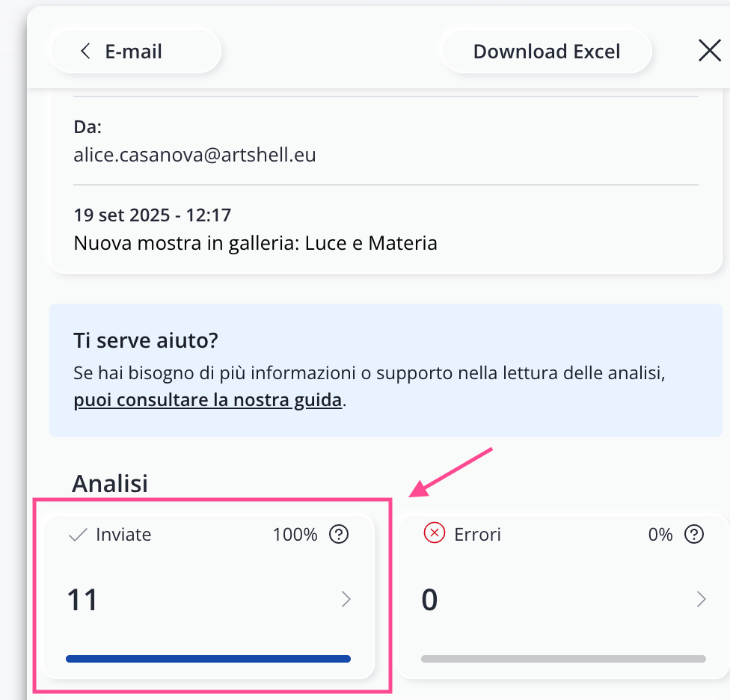Open the Inviate help question mark
730x700 pixels.
pyautogui.click(x=339, y=535)
